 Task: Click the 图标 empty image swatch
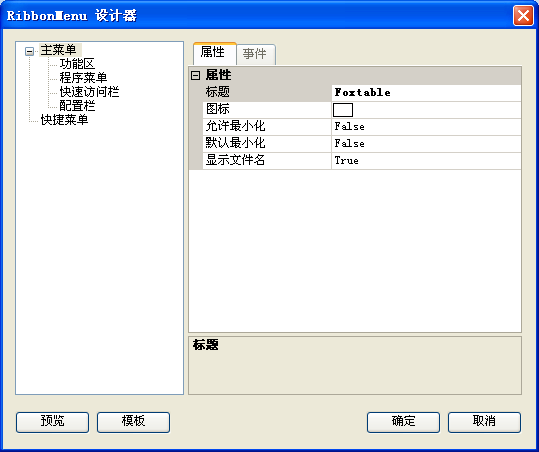343,110
